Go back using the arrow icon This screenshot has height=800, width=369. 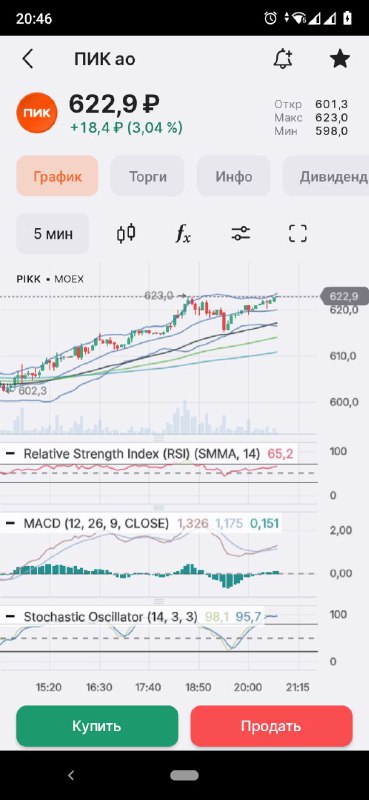pyautogui.click(x=28, y=59)
